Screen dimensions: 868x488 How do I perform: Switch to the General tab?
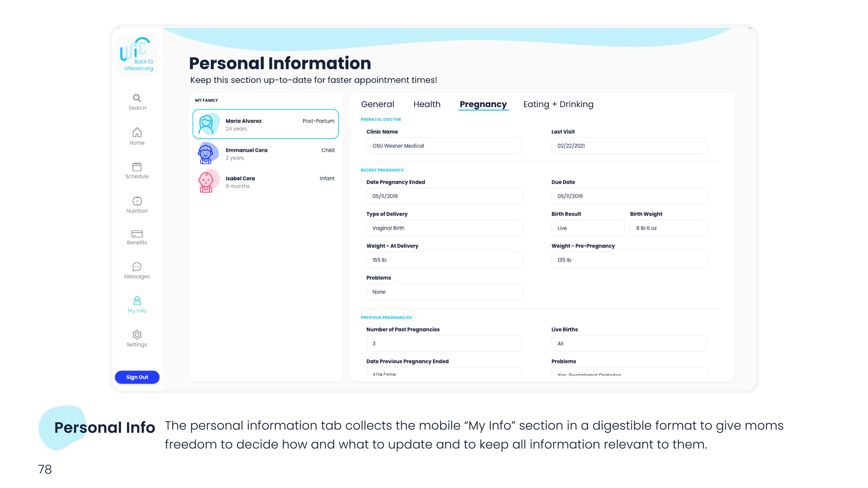(377, 104)
